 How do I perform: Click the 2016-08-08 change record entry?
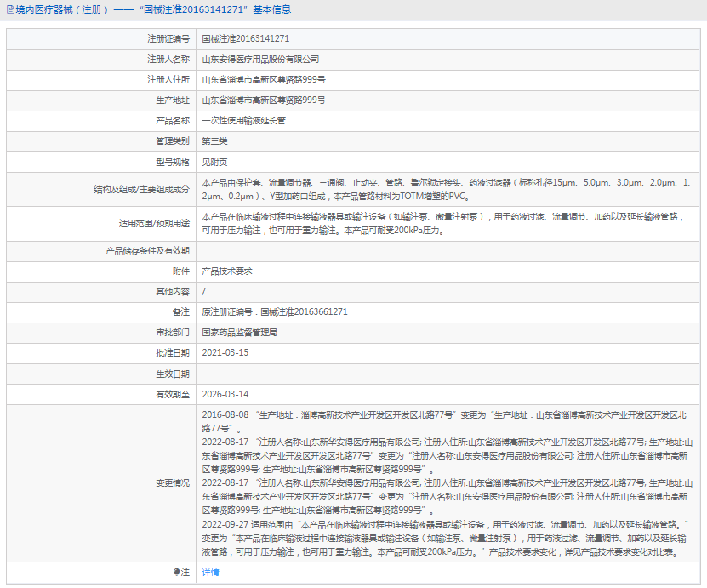coord(444,421)
